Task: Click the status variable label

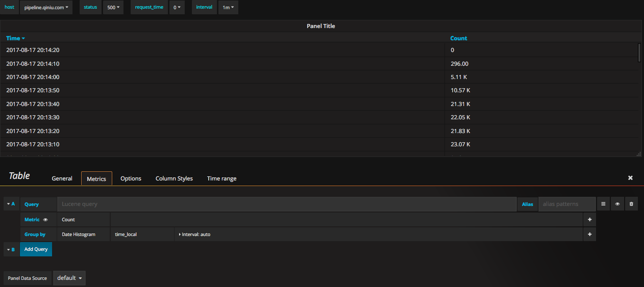Action: pyautogui.click(x=90, y=7)
